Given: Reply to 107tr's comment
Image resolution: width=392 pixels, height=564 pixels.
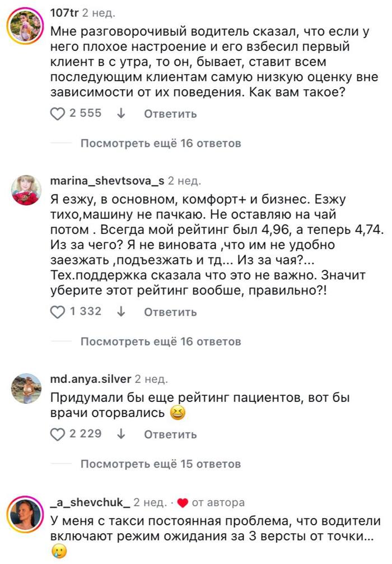Looking at the screenshot, I should 170,114.
